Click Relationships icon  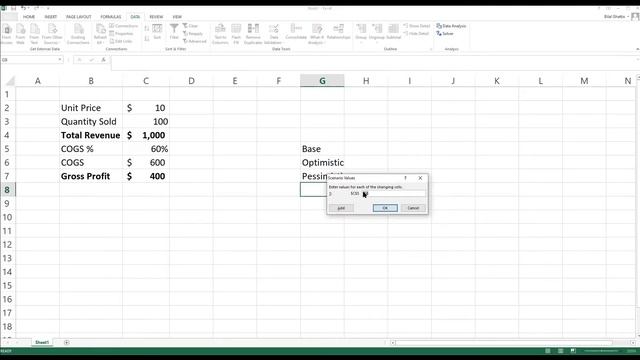(338, 32)
